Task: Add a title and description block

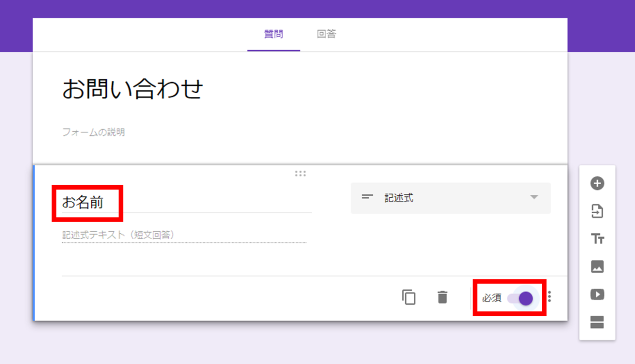Action: [x=597, y=239]
